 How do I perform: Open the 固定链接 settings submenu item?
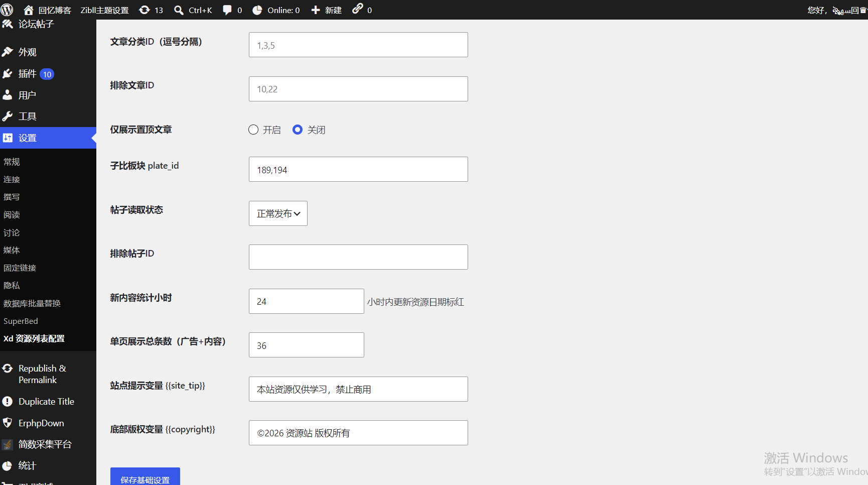[x=20, y=268]
